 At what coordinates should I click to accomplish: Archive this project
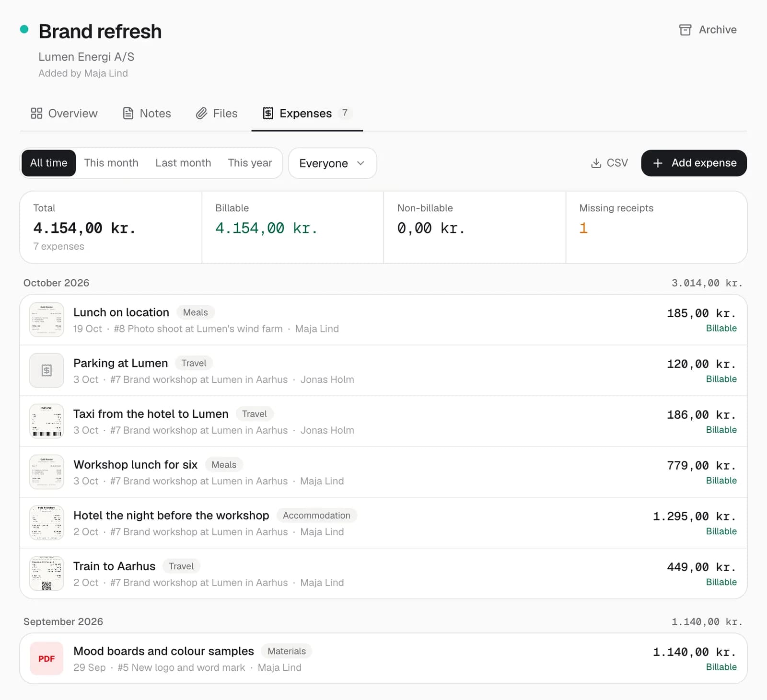708,30
